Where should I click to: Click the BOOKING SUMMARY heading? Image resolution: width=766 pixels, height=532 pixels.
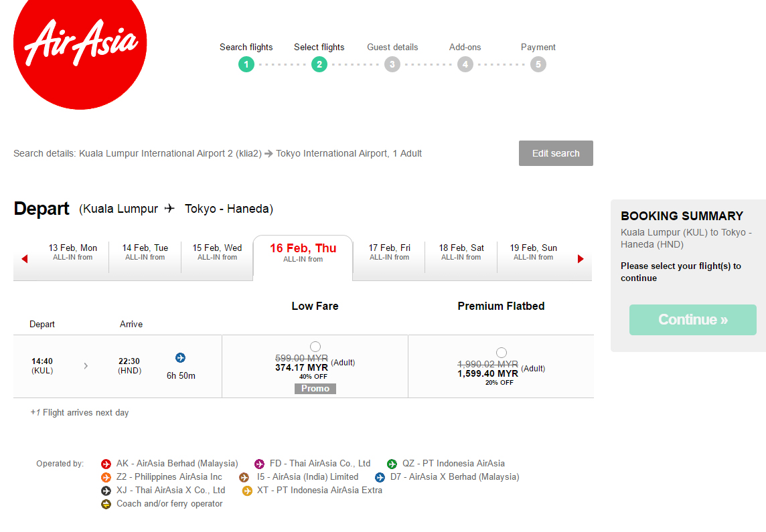click(x=682, y=215)
